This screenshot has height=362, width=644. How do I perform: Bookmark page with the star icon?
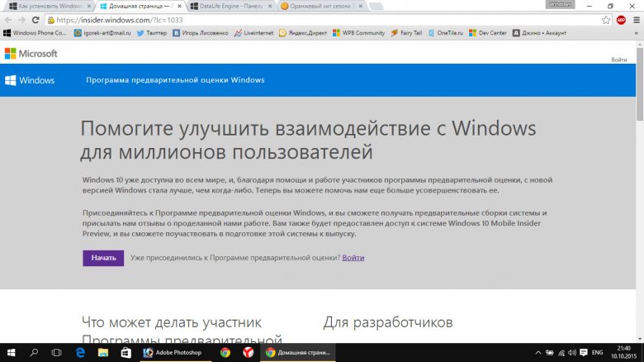[x=606, y=20]
